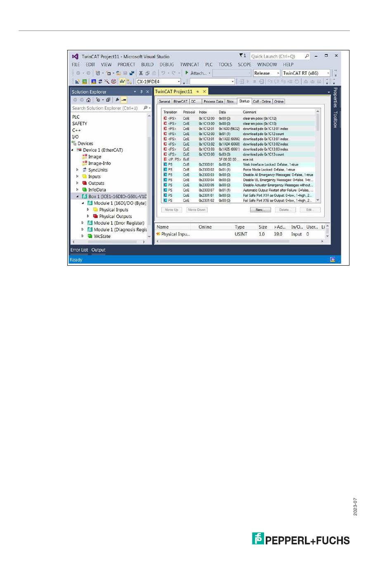This screenshot has width=392, height=561.
Task: Click the Undo arrow icon
Action: (x=163, y=73)
